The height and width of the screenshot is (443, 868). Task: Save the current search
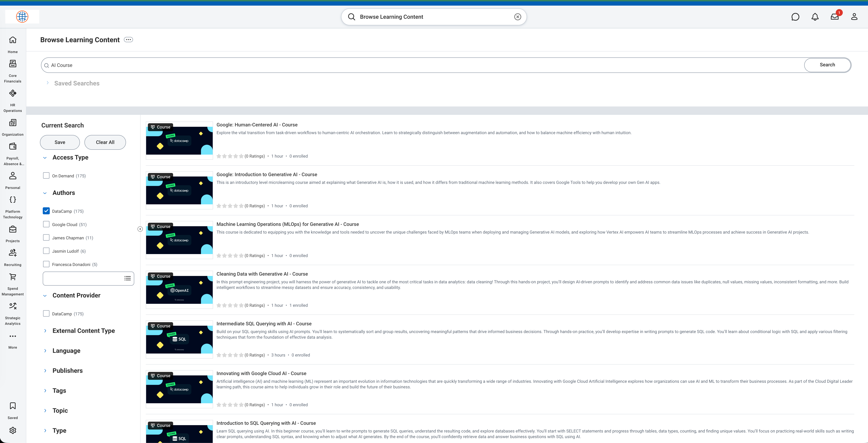[60, 142]
